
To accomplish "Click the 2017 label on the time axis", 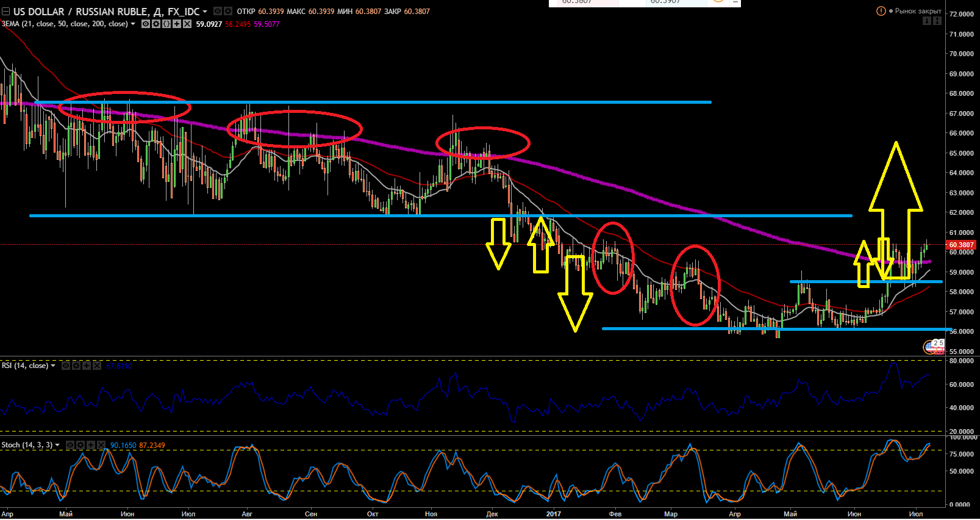I will (554, 514).
